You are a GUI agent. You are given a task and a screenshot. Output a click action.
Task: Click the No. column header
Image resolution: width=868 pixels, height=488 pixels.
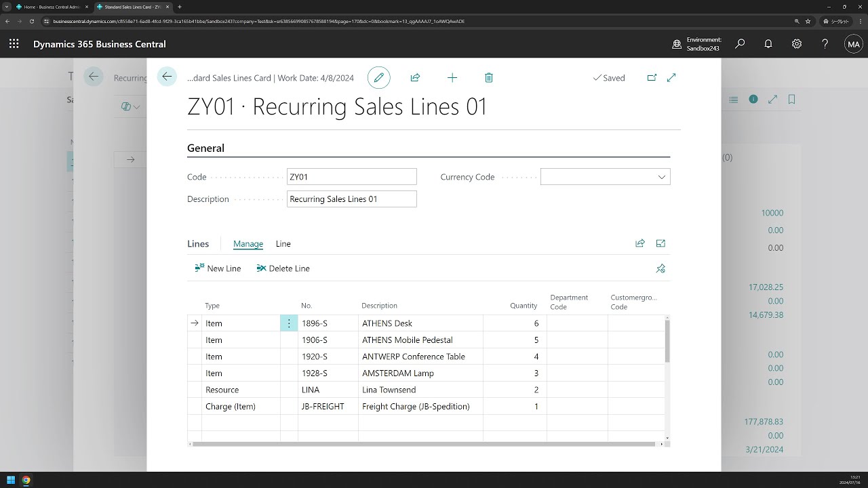[x=307, y=306]
